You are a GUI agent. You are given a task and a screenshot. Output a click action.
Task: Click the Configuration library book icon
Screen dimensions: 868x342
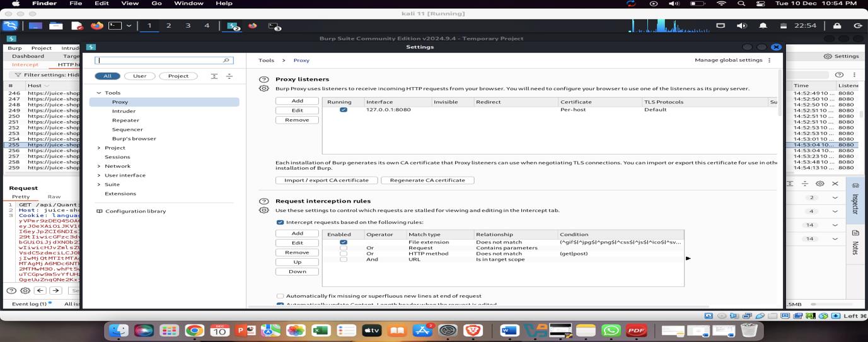[99, 211]
